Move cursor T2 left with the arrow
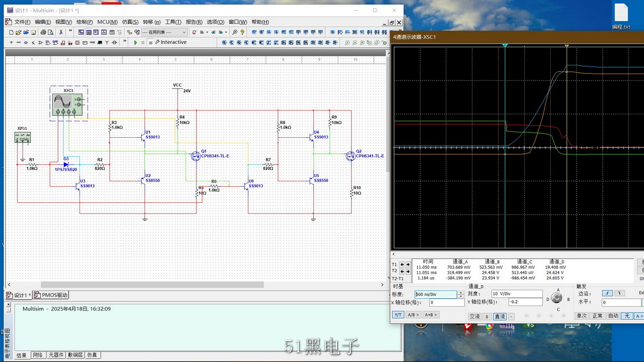Screen dimensions: 644x362 click(402, 271)
